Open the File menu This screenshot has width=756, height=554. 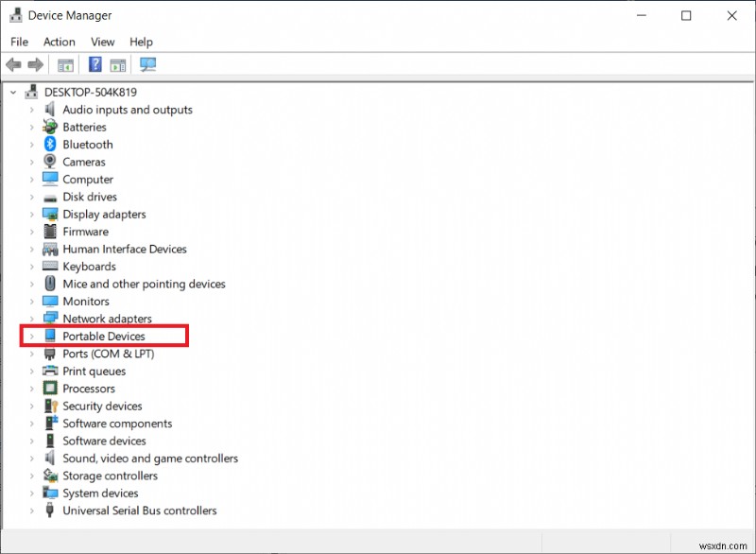(x=19, y=42)
